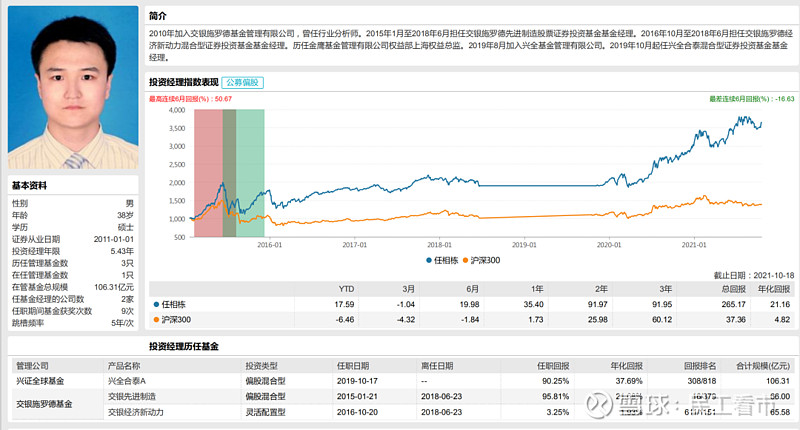Click the 投资经理年限 5.43年 row
Screen dimensions: 800x430
click(x=73, y=251)
